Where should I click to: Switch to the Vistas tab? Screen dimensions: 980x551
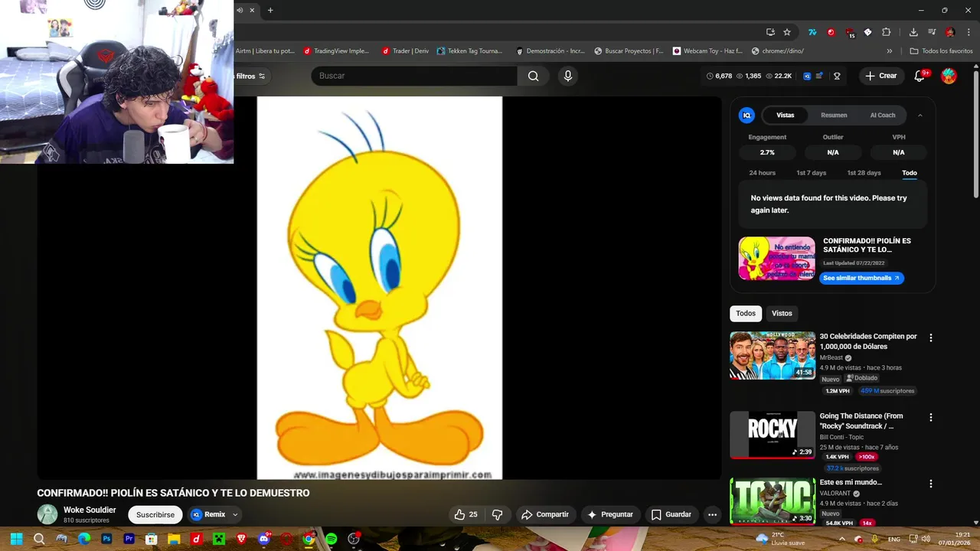point(786,115)
